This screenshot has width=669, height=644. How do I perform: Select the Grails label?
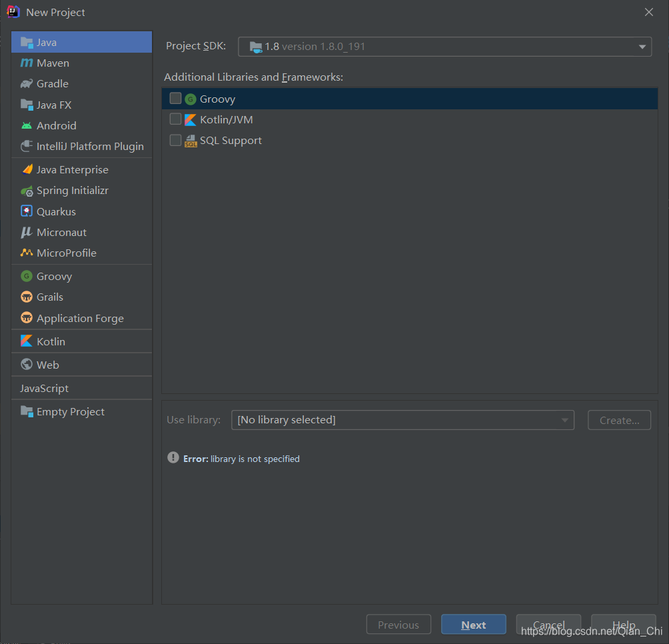50,297
